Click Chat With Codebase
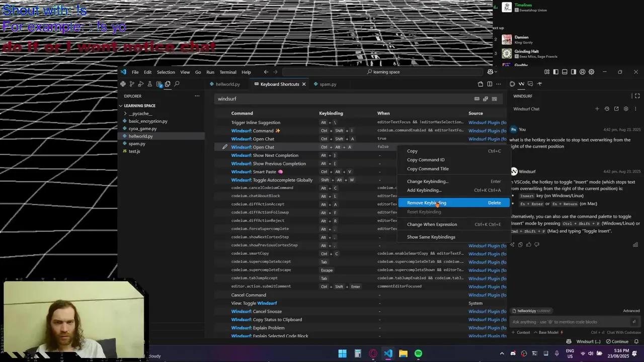 pyautogui.click(x=624, y=332)
